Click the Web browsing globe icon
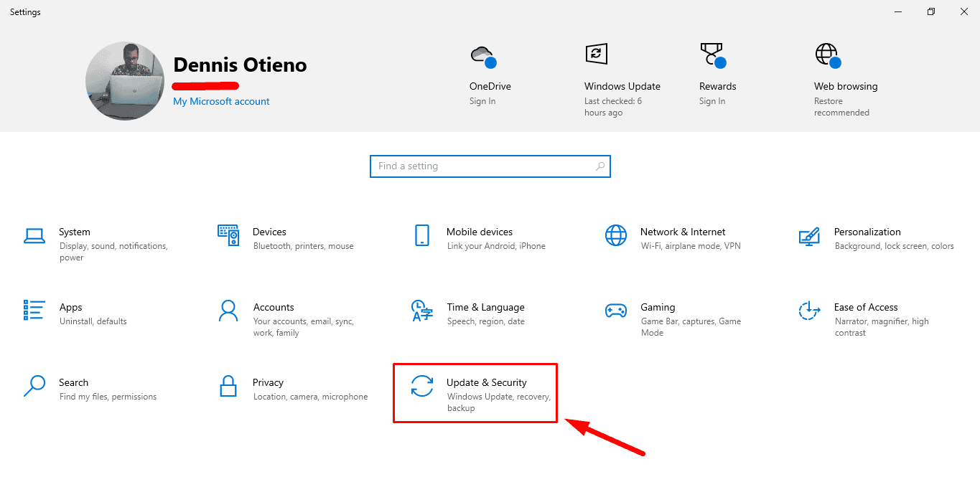Image resolution: width=980 pixels, height=477 pixels. [827, 55]
